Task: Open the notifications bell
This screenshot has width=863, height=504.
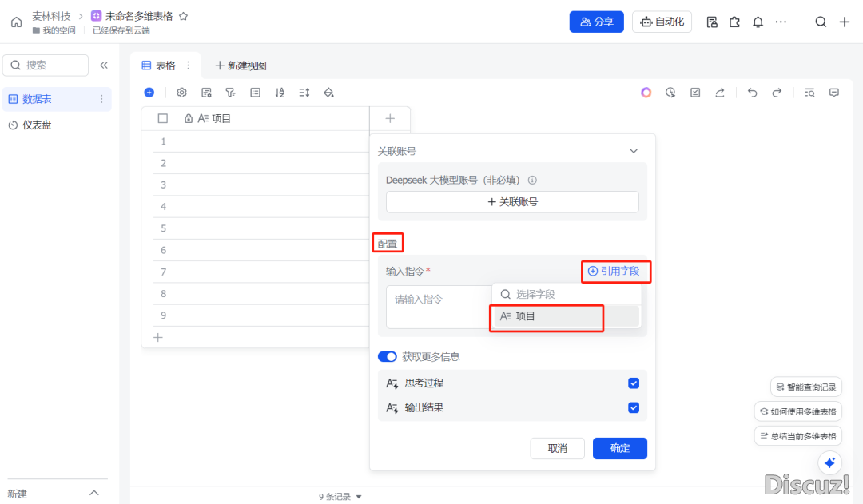Action: (758, 22)
